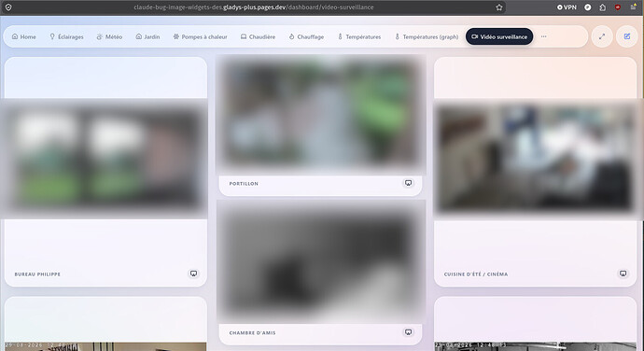The width and height of the screenshot is (644, 351).
Task: Click the PORTILLON camera label
Action: tap(244, 184)
